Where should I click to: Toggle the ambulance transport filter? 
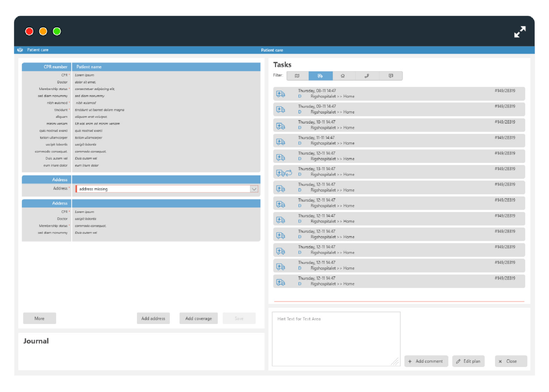[320, 76]
